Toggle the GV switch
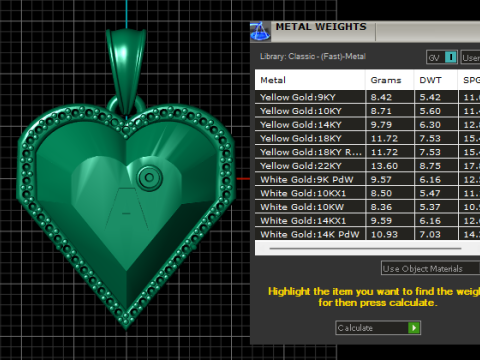 pos(442,57)
